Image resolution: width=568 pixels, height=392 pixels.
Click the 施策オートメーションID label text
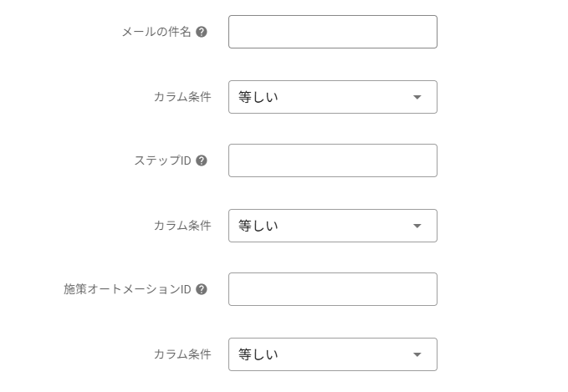point(127,289)
